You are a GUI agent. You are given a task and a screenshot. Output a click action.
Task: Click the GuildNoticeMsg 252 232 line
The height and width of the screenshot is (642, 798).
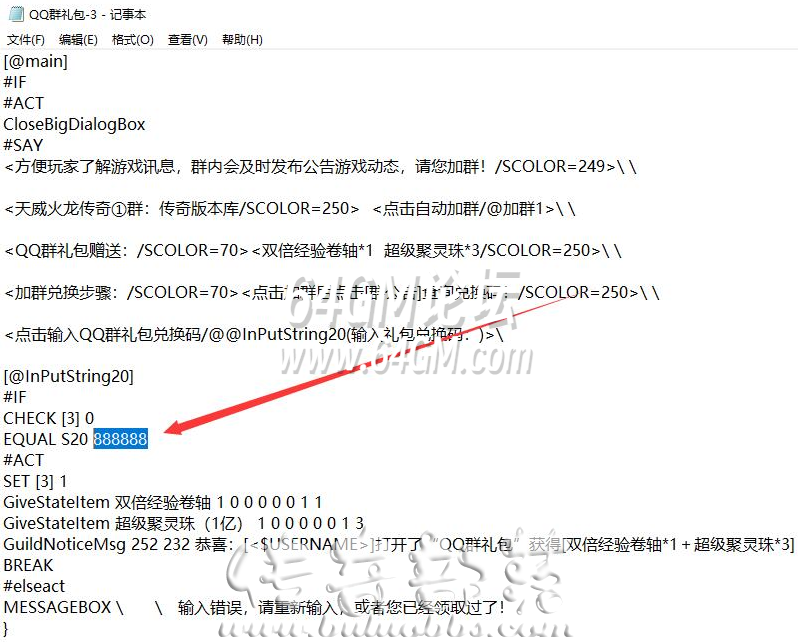[398, 544]
